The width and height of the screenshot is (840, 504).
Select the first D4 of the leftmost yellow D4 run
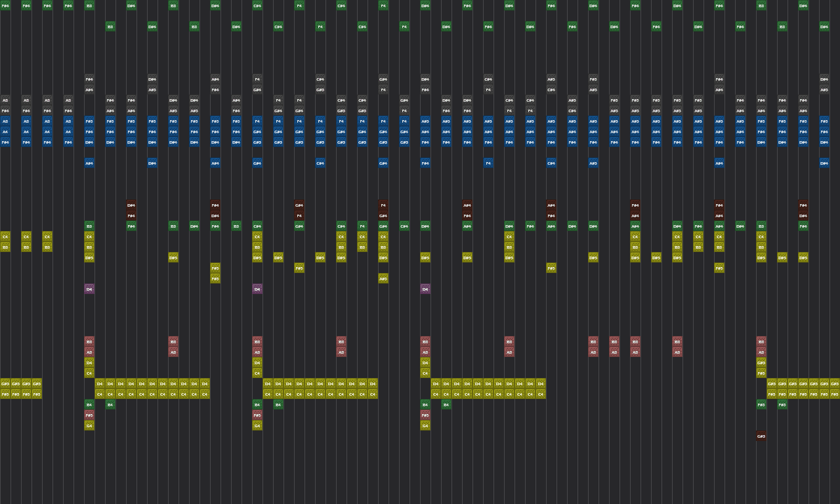tap(100, 383)
